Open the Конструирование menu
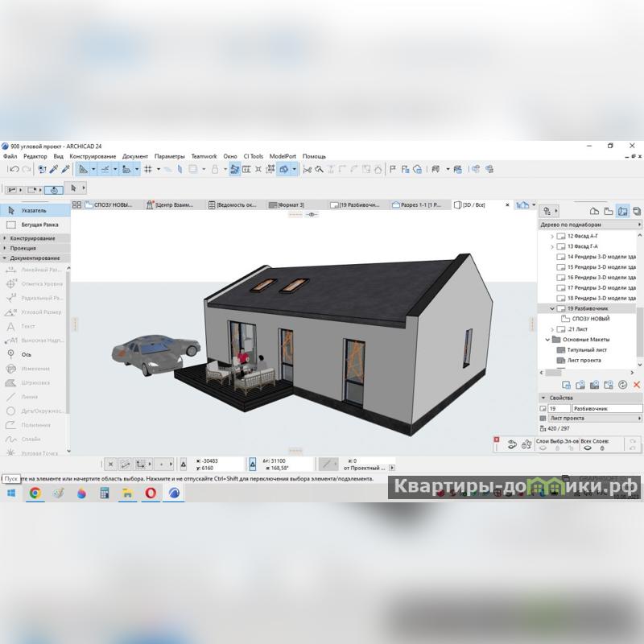The image size is (644, 644). [93, 156]
